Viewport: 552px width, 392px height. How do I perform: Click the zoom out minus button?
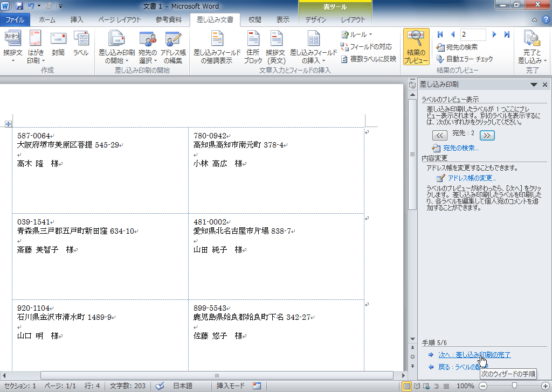click(x=483, y=386)
